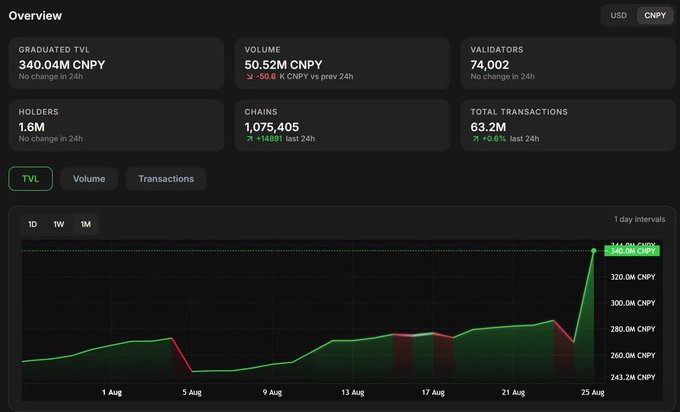Viewport: 680px width, 412px height.
Task: Click the 280.0M CNPY axis label
Action: (633, 329)
